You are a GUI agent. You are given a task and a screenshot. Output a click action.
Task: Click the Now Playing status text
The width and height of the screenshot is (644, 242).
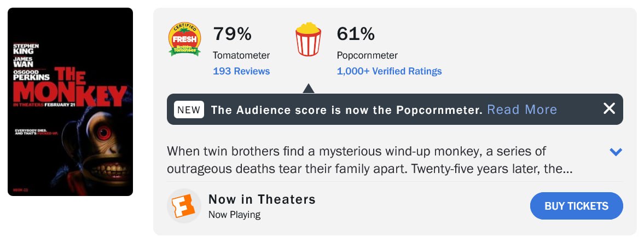(234, 215)
